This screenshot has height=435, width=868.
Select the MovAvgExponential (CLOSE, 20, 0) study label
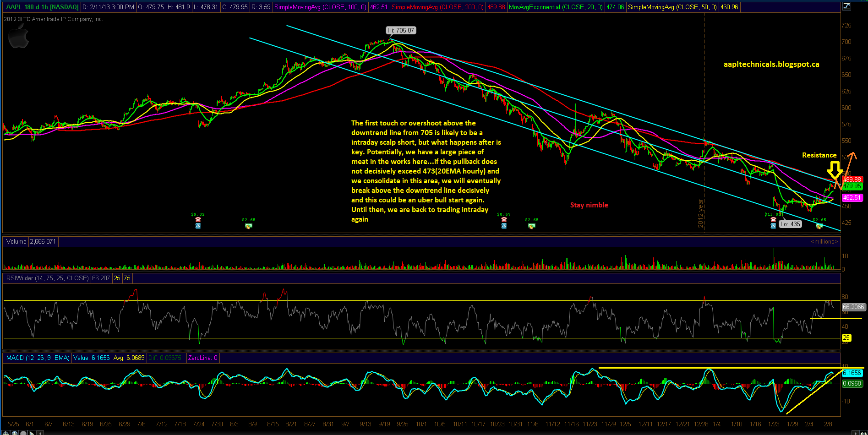(556, 7)
